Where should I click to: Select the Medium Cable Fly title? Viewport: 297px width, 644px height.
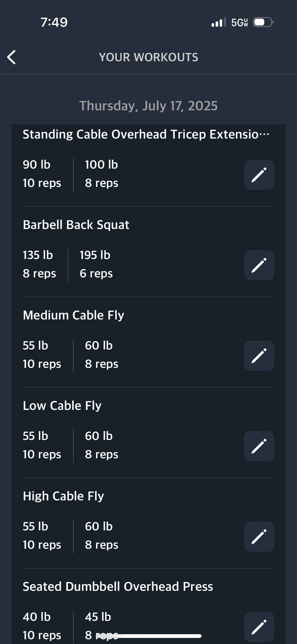coord(73,315)
